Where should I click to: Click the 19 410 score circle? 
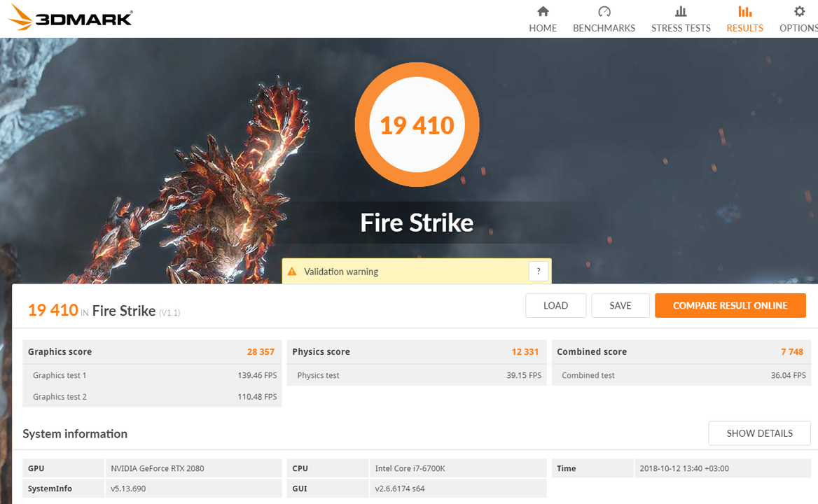pos(417,125)
